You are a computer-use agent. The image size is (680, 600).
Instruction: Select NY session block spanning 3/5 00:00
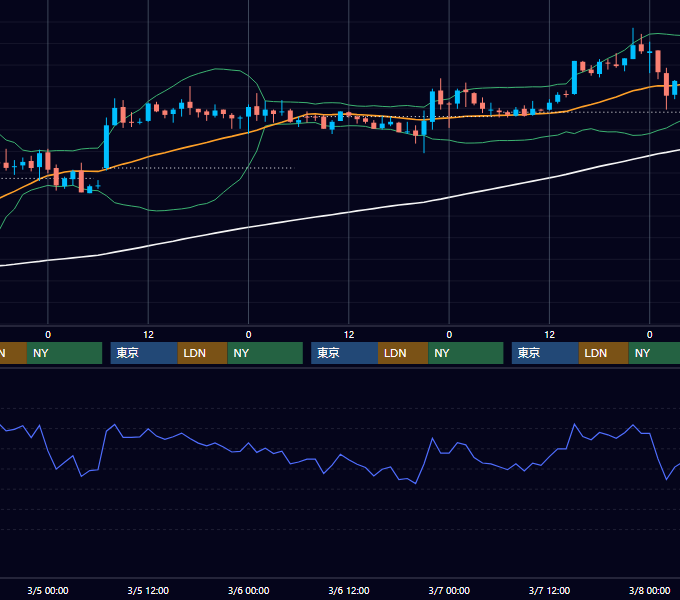coord(64,353)
